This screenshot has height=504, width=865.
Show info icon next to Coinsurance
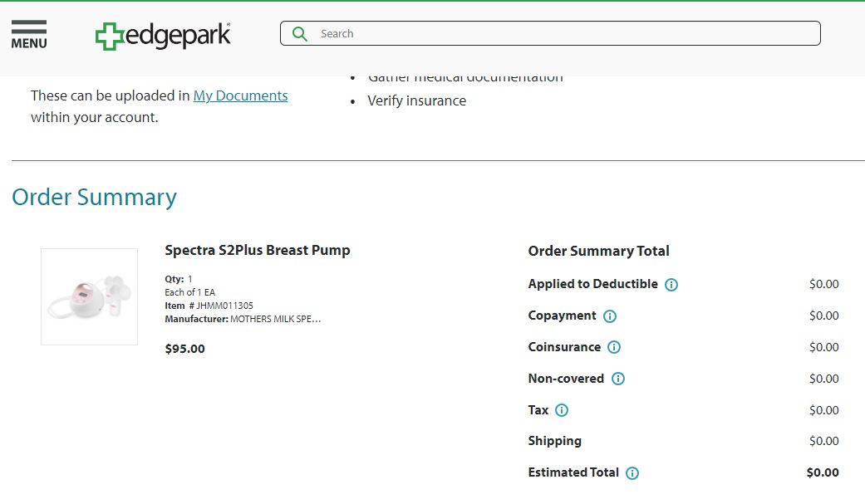614,347
